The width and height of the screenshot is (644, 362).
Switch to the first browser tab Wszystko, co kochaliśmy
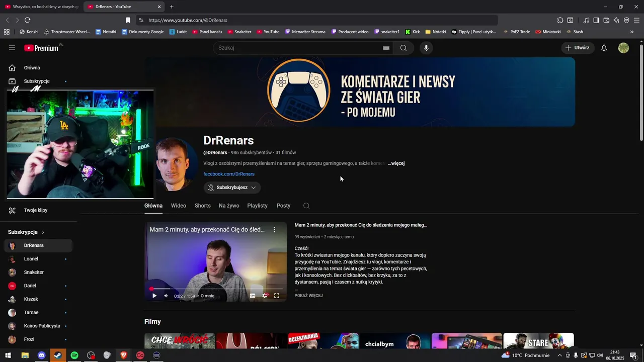coord(41,7)
